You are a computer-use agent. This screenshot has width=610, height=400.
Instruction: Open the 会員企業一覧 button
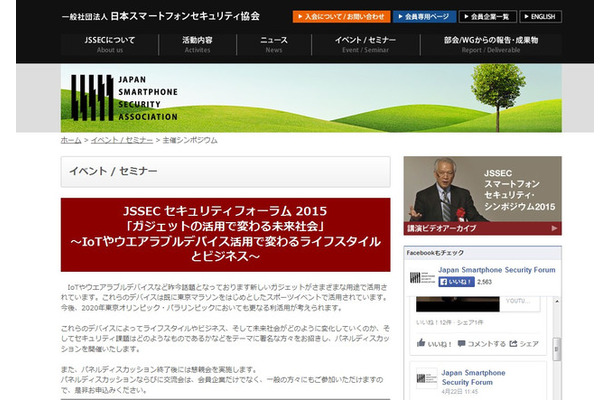pos(487,17)
